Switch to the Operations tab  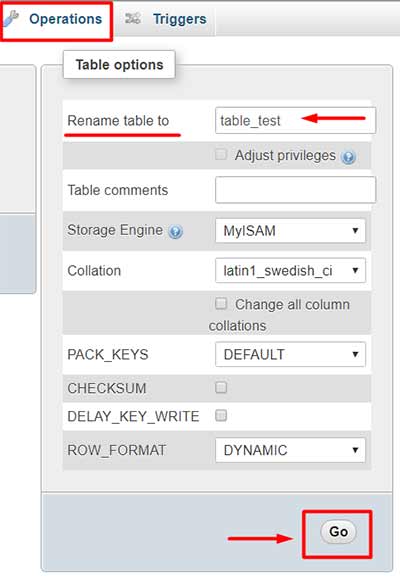point(57,19)
